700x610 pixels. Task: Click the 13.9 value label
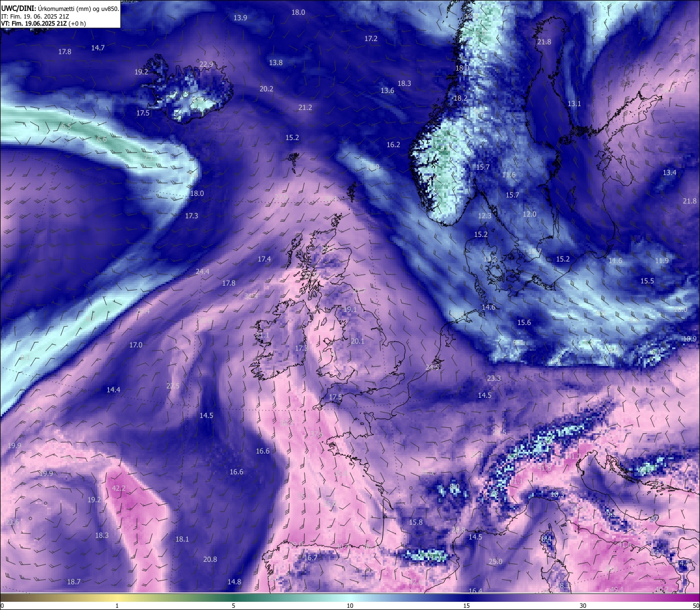240,18
